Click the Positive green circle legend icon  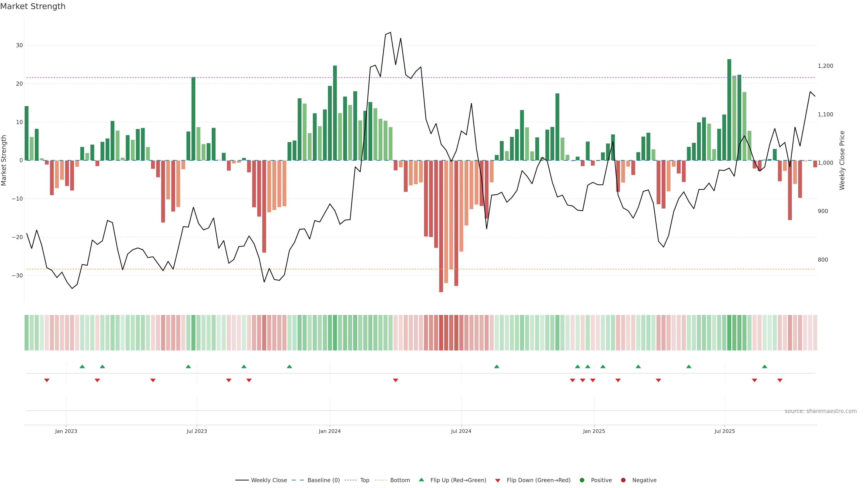582,480
